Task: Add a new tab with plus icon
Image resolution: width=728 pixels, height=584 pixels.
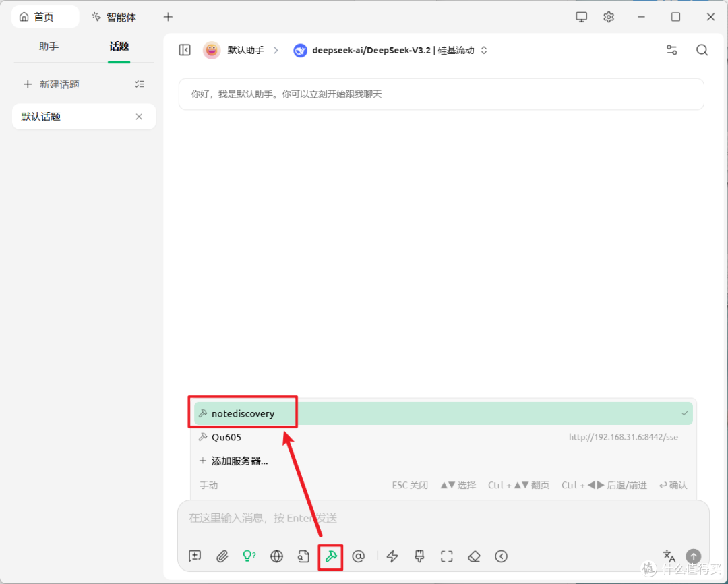Action: (x=168, y=17)
